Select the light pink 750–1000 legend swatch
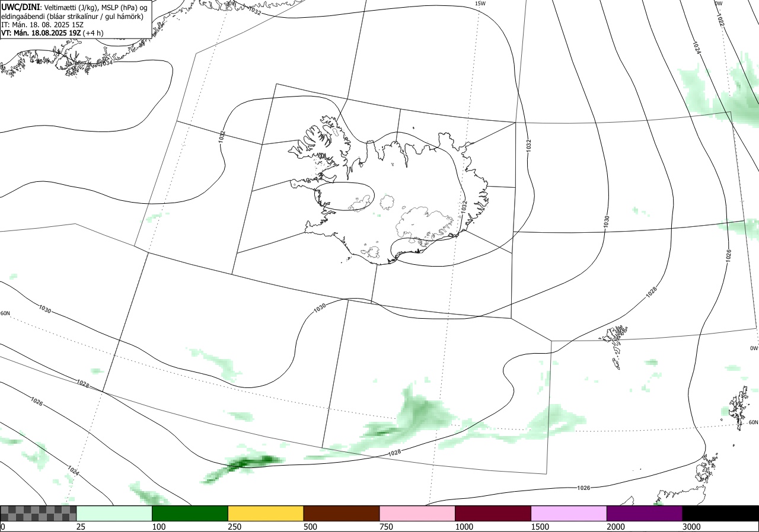 pos(417,513)
